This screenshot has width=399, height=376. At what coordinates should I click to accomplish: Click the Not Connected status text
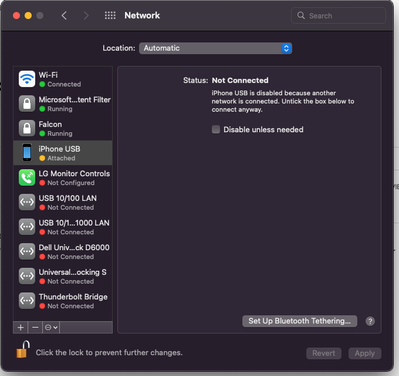240,80
